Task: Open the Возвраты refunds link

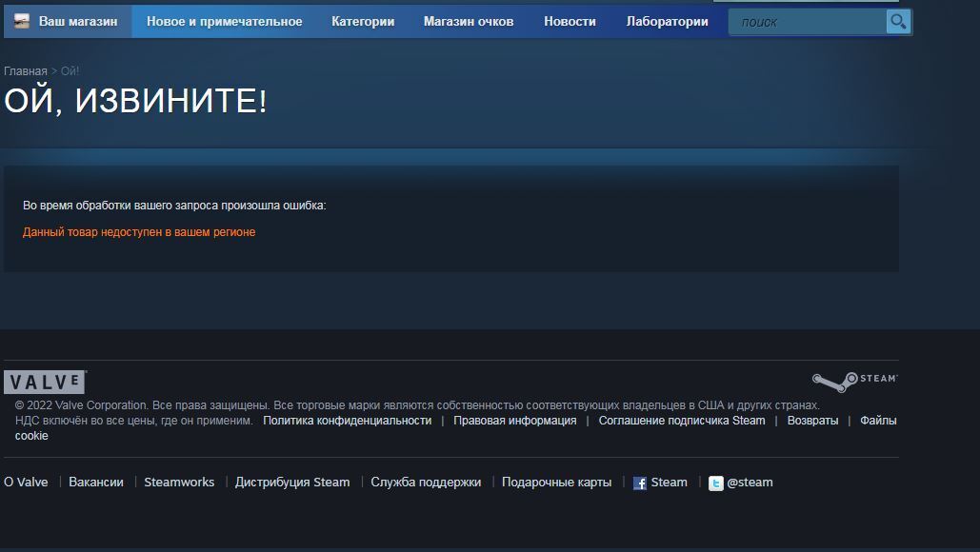Action: (x=812, y=421)
